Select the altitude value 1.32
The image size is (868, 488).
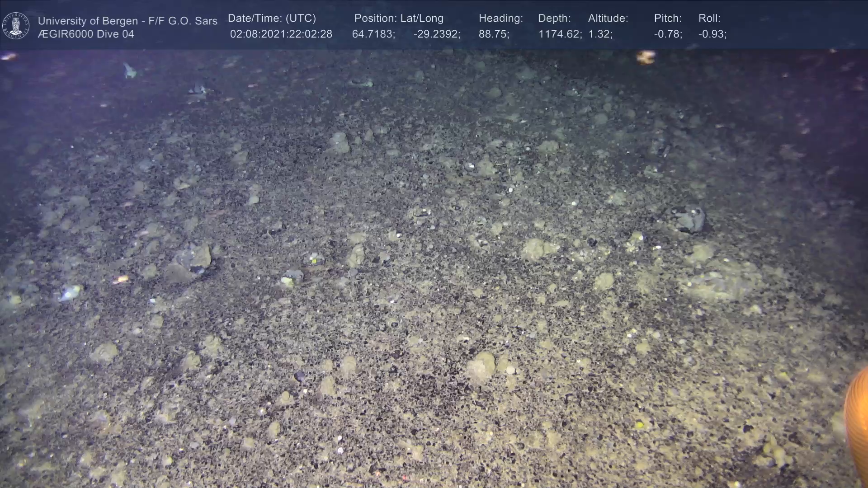tap(600, 34)
